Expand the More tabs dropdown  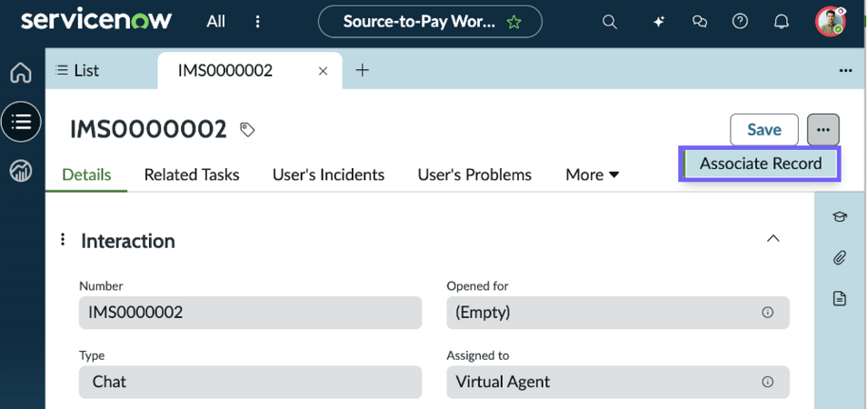[593, 175]
